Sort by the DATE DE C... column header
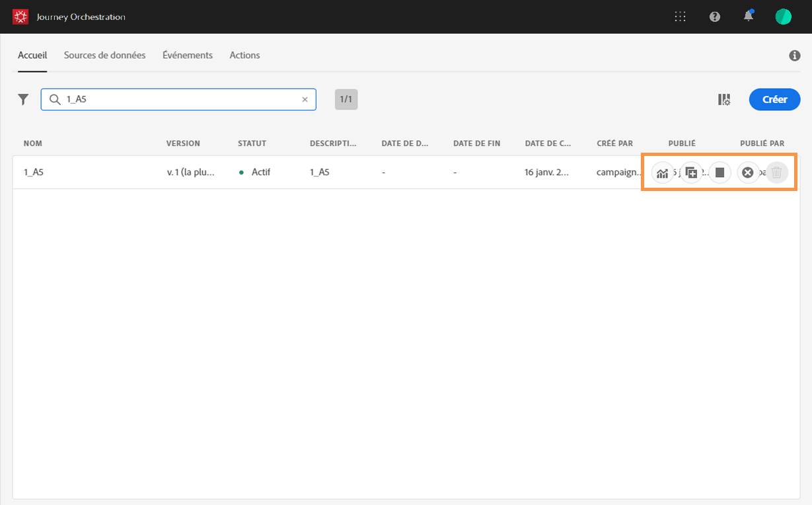Image resolution: width=812 pixels, height=505 pixels. click(548, 143)
